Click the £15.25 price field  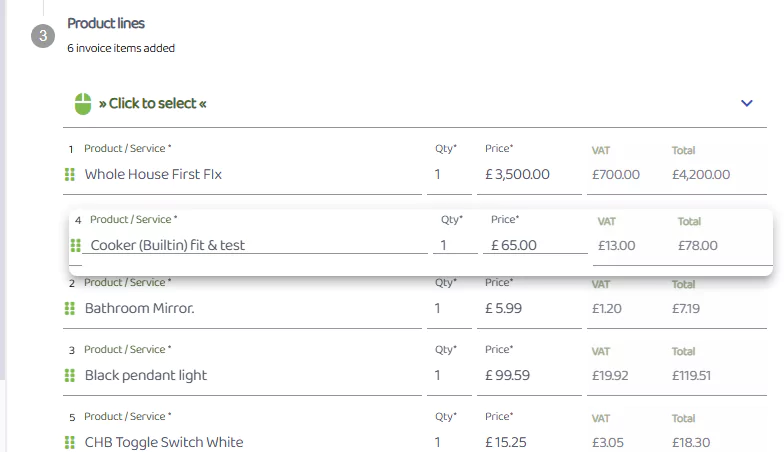tap(530, 442)
